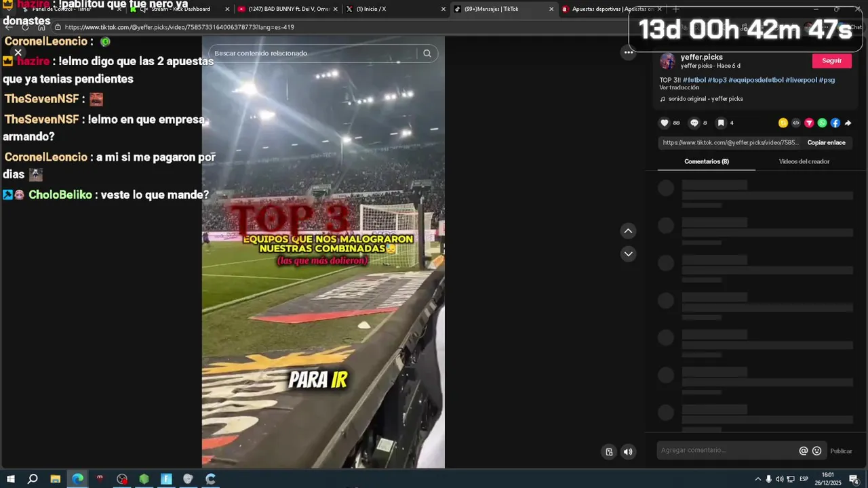Open comments via the speech bubble icon

(694, 123)
